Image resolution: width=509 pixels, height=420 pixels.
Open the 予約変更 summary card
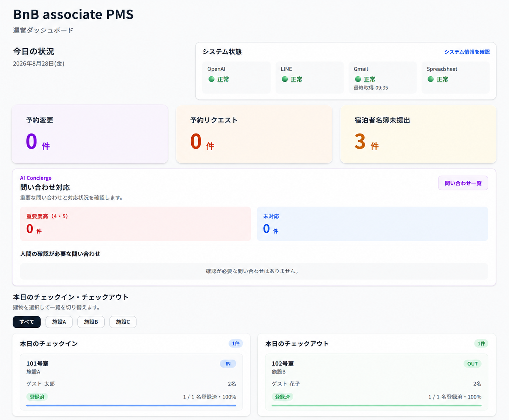click(x=90, y=134)
